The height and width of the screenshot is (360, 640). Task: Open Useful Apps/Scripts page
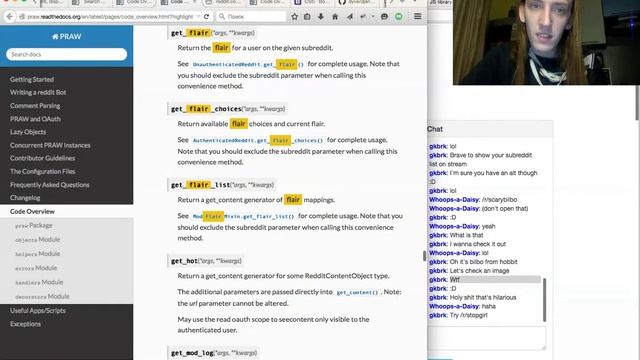[38, 311]
